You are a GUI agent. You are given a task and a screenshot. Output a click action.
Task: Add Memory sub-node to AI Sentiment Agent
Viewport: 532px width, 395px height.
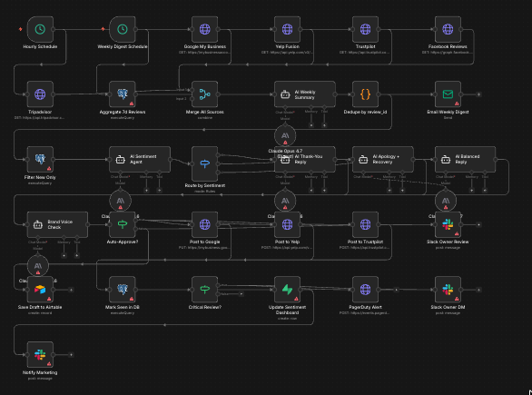tap(146, 191)
